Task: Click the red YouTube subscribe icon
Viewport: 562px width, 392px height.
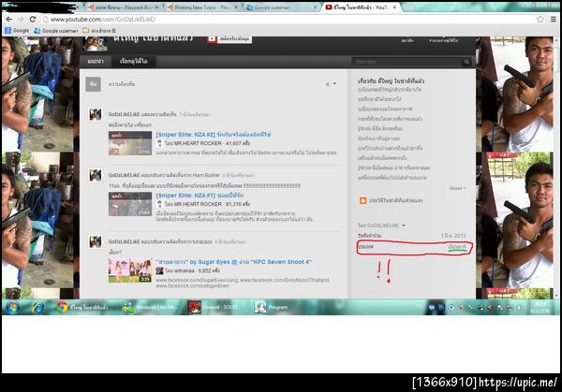Action: coord(212,39)
